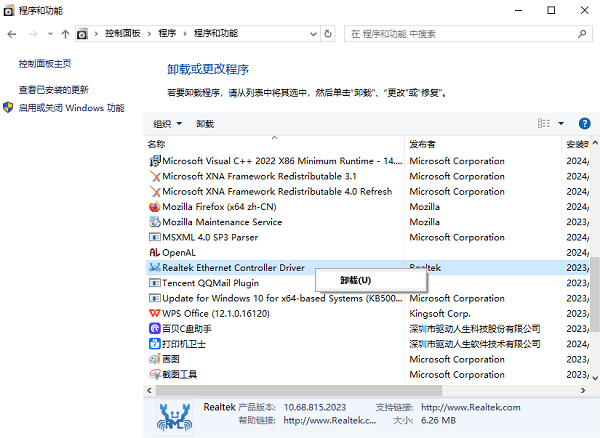600x438 pixels.
Task: Click the Update for Windows 10 icon
Action: click(155, 298)
